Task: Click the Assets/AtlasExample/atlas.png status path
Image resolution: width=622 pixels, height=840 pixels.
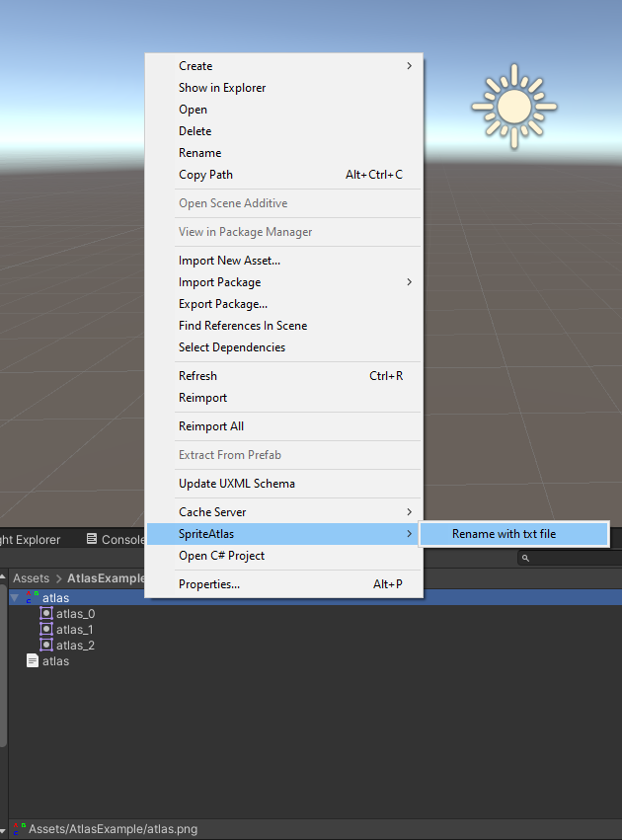Action: [x=113, y=829]
